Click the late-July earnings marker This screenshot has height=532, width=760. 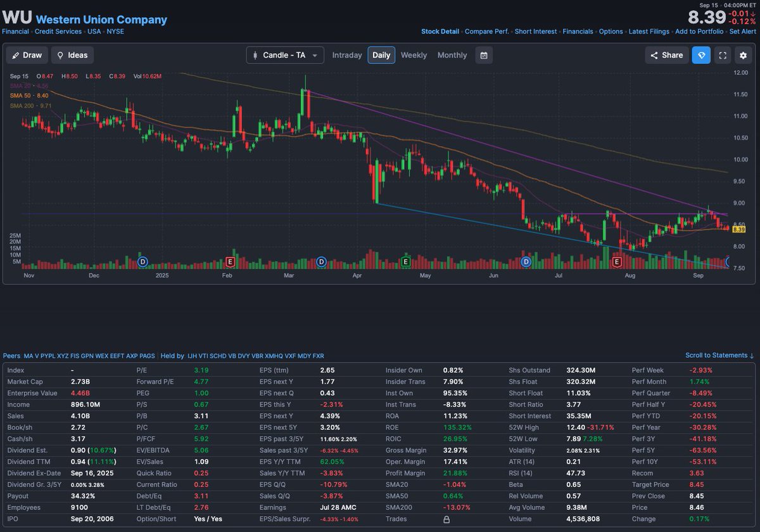[x=616, y=262]
